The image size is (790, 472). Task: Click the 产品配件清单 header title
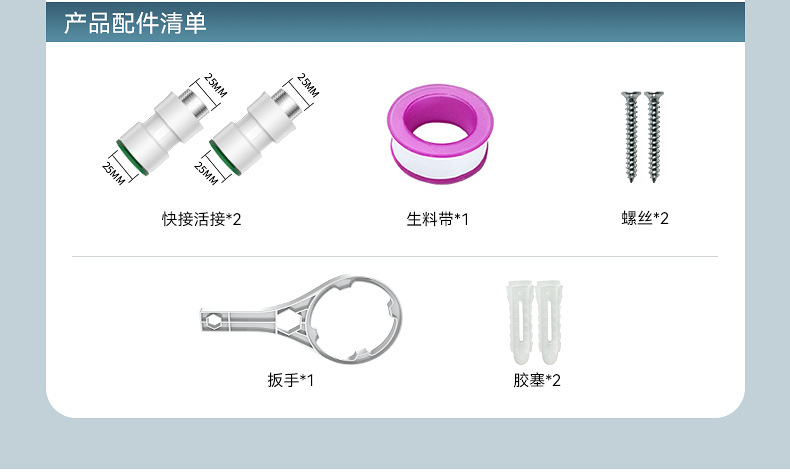135,23
